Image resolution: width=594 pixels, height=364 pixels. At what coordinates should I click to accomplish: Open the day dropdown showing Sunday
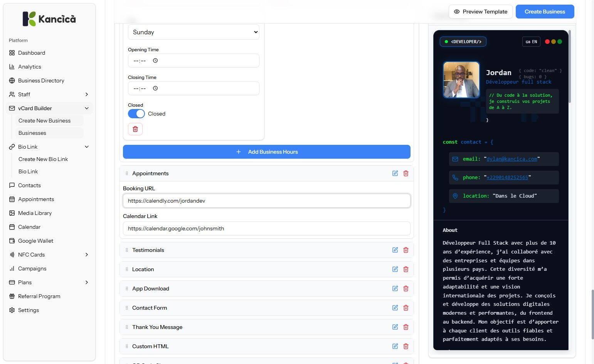coord(194,32)
